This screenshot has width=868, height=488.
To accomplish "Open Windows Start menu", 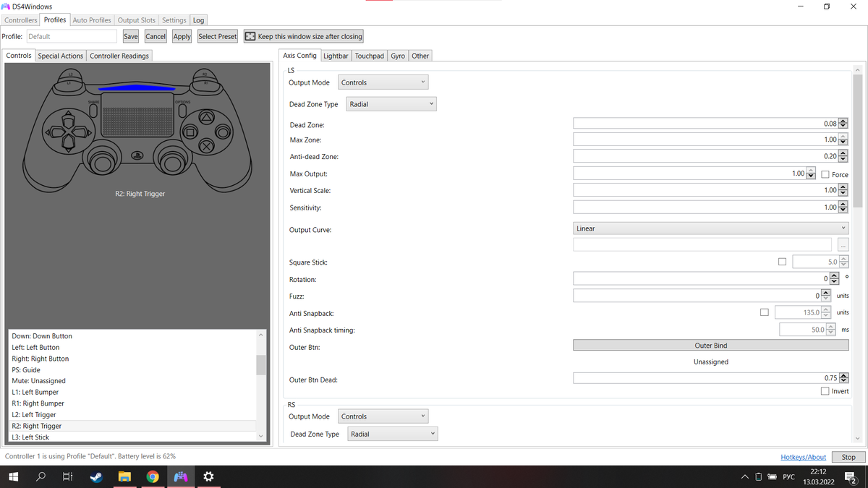I will (x=13, y=476).
